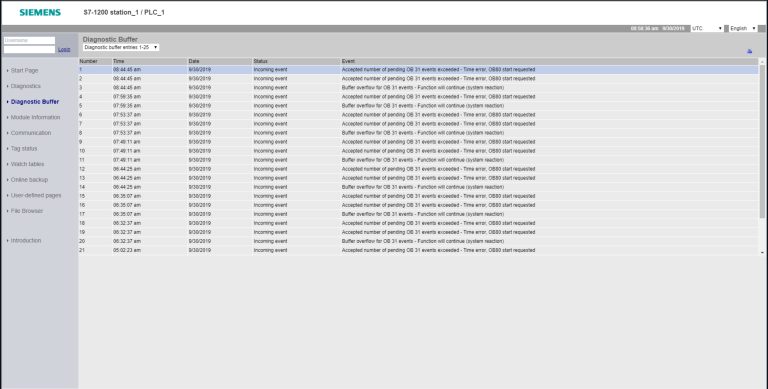Click the date cell of entry 13

coord(200,178)
